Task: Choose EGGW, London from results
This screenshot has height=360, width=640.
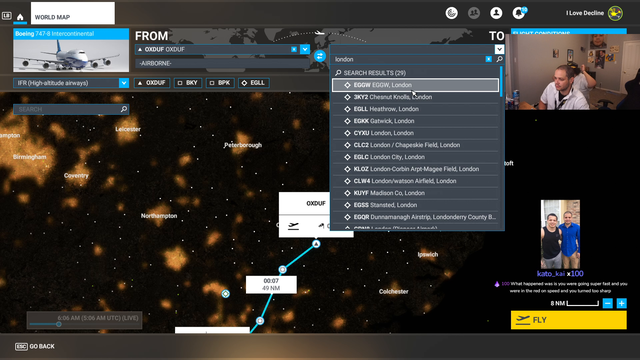Action: coord(416,85)
